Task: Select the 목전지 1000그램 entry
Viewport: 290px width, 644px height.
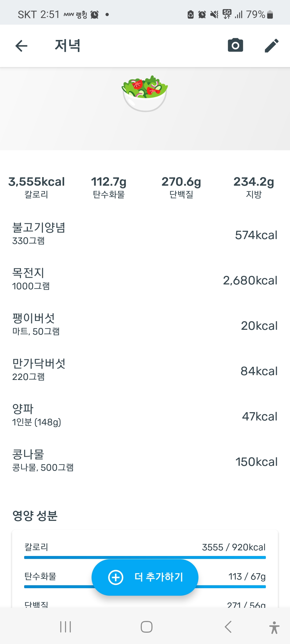Action: (x=145, y=279)
